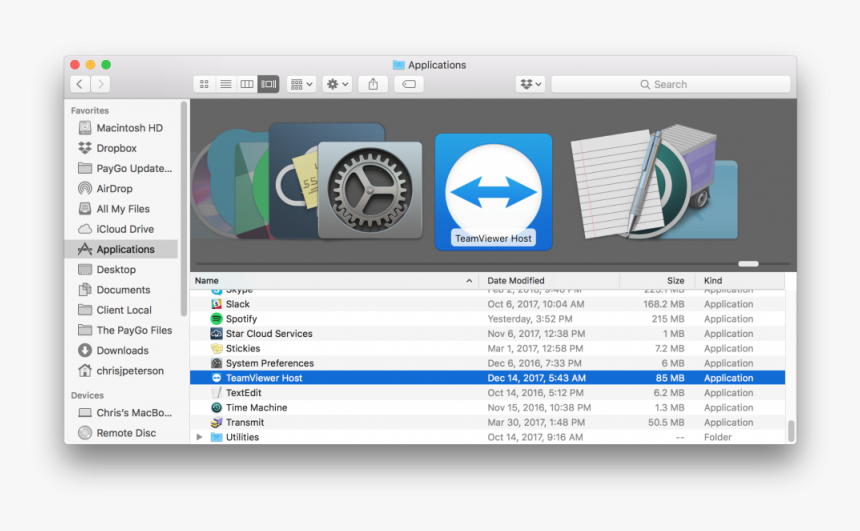
Task: Select the Stickies application row
Action: pyautogui.click(x=488, y=348)
